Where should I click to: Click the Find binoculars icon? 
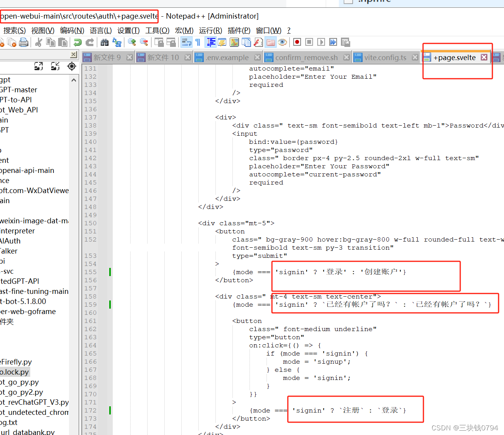pyautogui.click(x=105, y=42)
